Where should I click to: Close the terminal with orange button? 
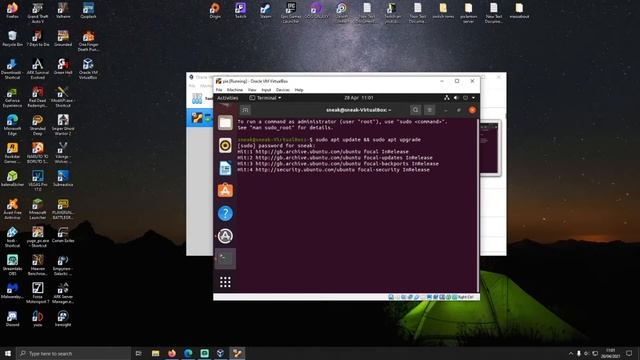tap(472, 110)
